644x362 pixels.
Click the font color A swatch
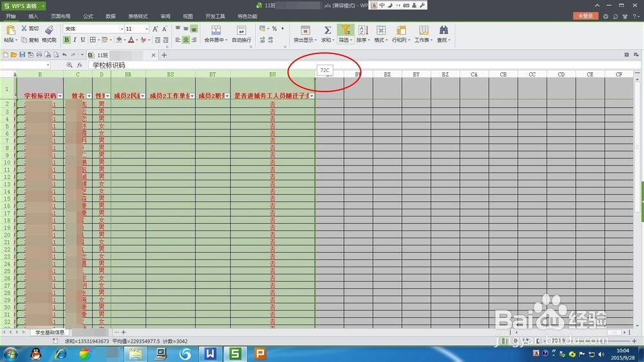click(131, 40)
